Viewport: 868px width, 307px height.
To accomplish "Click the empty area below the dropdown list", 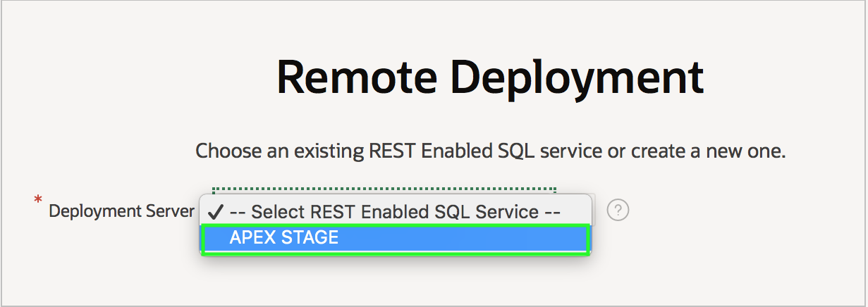I will pyautogui.click(x=395, y=278).
